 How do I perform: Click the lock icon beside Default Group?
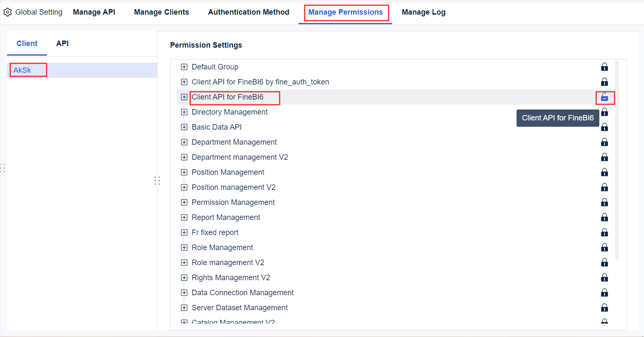click(x=605, y=67)
